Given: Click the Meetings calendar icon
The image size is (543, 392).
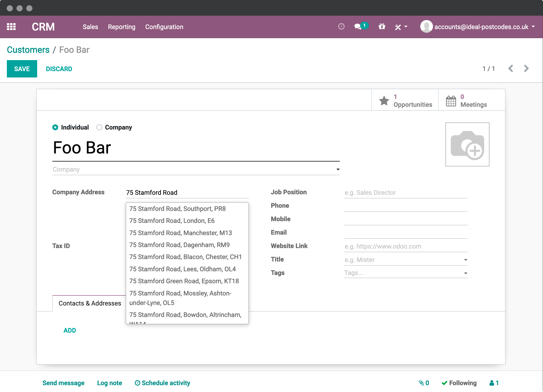Looking at the screenshot, I should [451, 101].
